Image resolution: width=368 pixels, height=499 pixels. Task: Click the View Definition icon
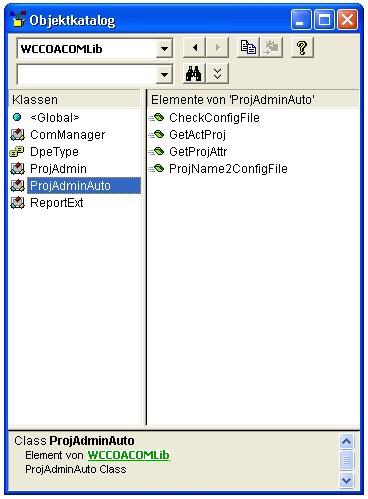(x=271, y=47)
